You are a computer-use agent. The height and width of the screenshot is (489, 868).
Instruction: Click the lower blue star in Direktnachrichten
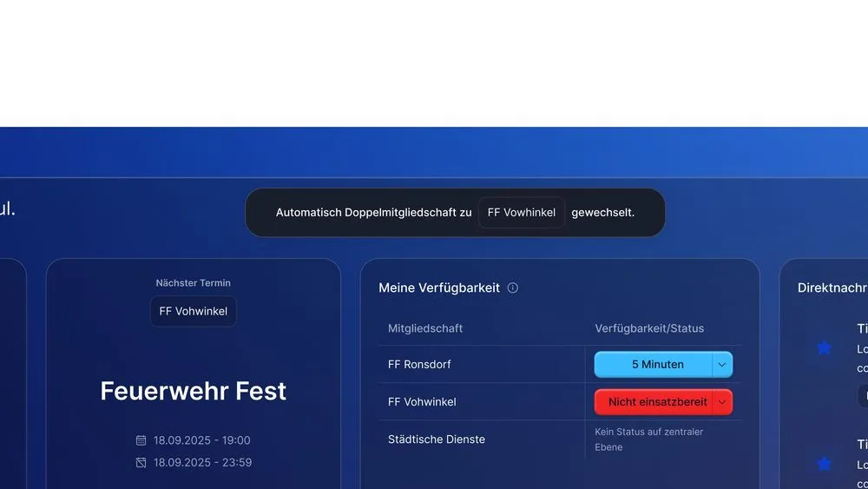(825, 464)
